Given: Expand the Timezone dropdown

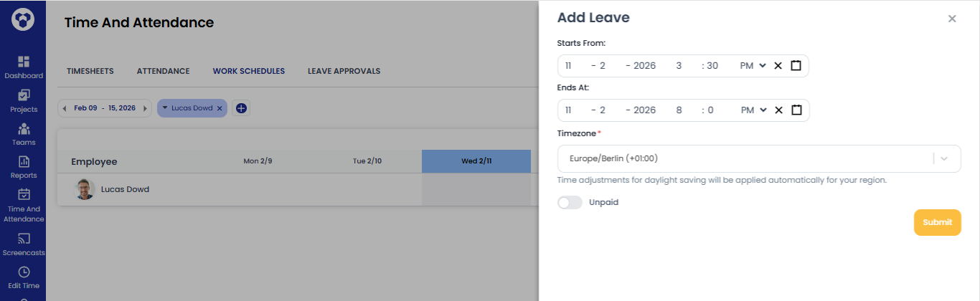Looking at the screenshot, I should (944, 159).
